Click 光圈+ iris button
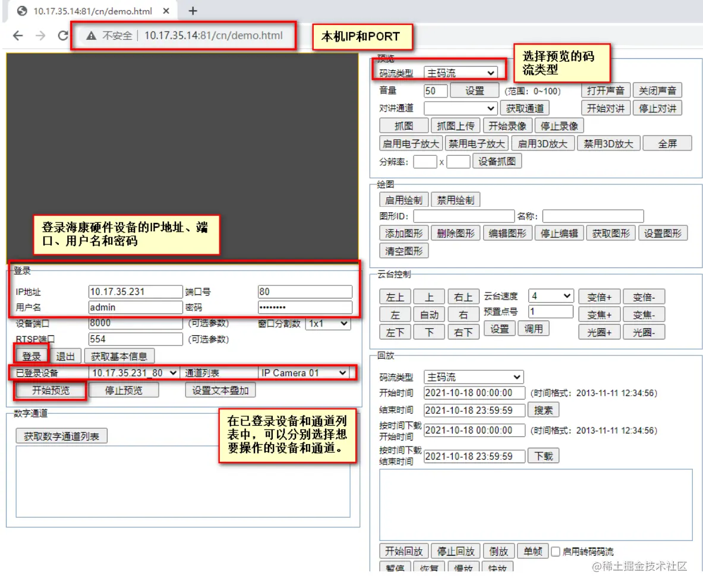 599,332
